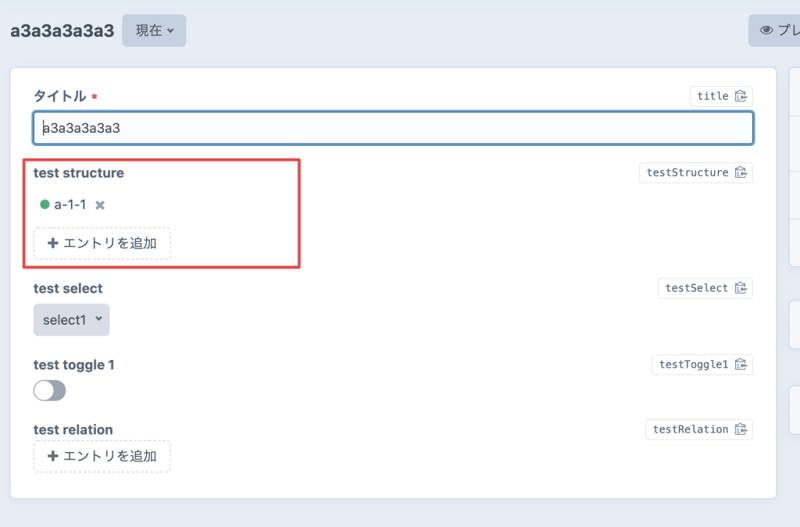The width and height of the screenshot is (800, 527).
Task: Click the green status dot of a-1-1
Action: (44, 205)
